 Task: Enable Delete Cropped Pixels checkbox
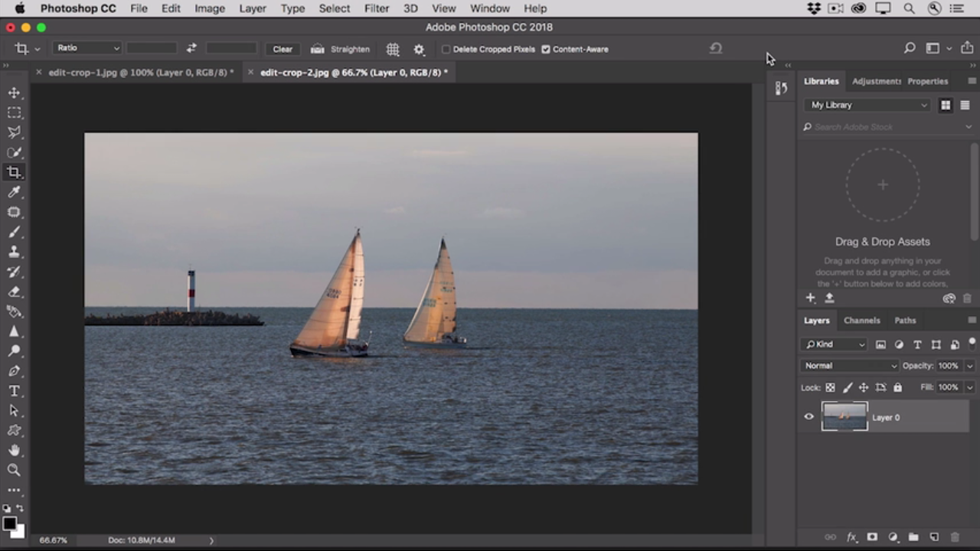pyautogui.click(x=446, y=49)
